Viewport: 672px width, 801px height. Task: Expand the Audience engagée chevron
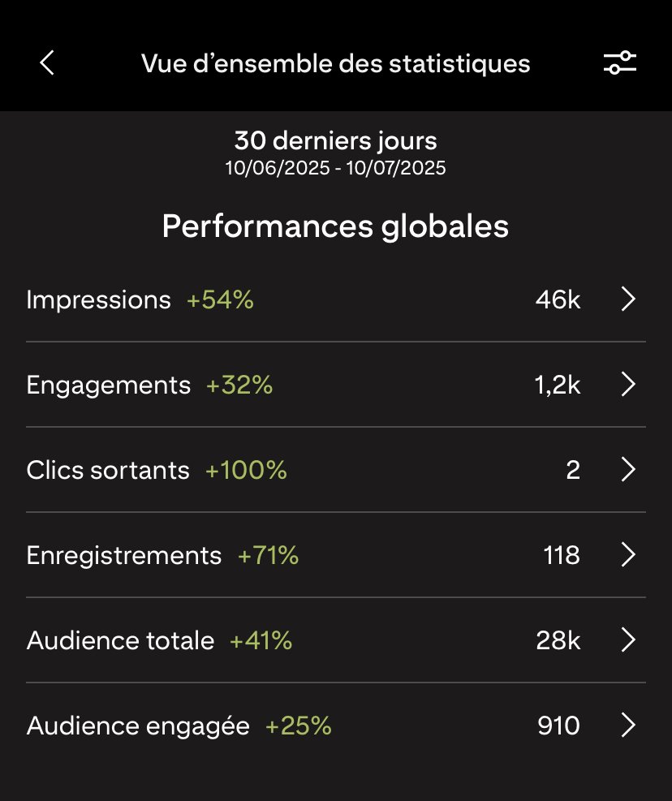point(628,726)
